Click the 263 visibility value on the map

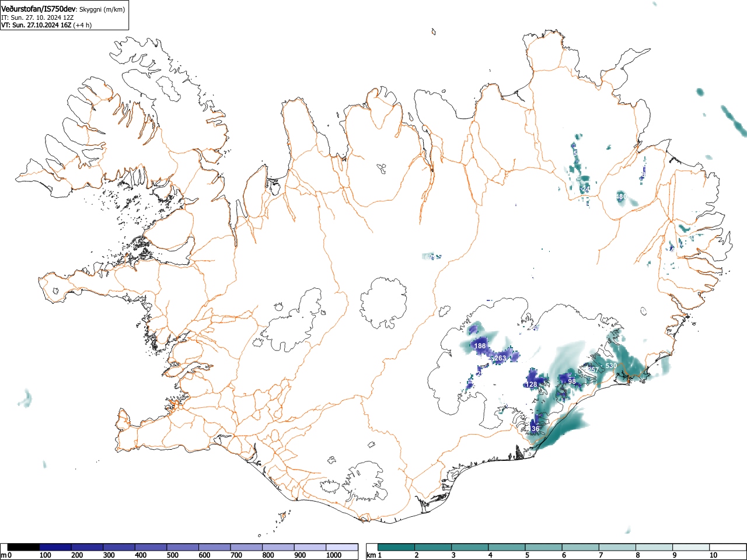[500, 358]
